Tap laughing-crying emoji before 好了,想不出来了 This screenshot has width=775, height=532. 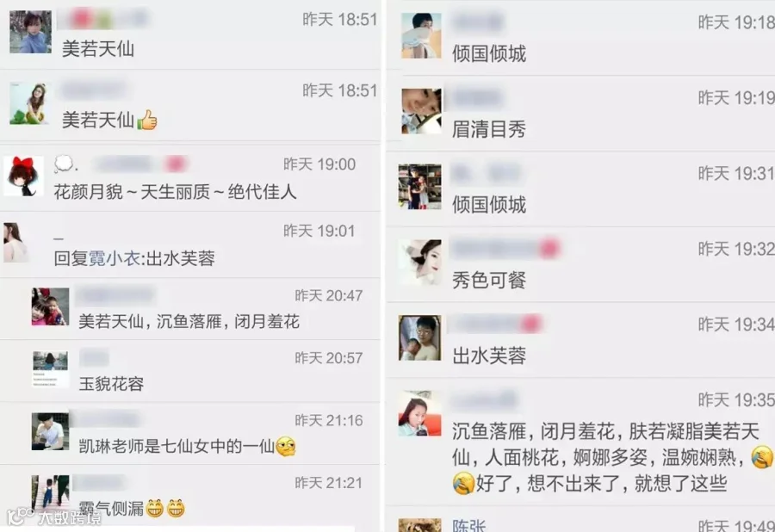click(463, 483)
